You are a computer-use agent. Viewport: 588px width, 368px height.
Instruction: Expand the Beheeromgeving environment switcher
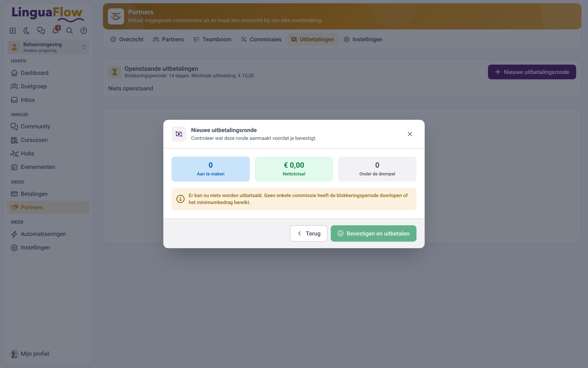48,47
